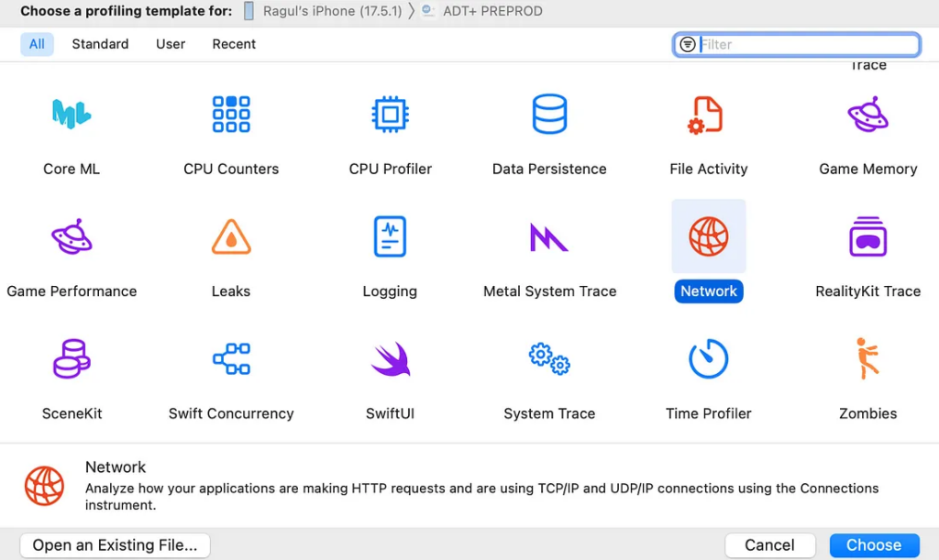Select the System Trace gears icon
Viewport: 939px width, 560px height.
(x=549, y=358)
